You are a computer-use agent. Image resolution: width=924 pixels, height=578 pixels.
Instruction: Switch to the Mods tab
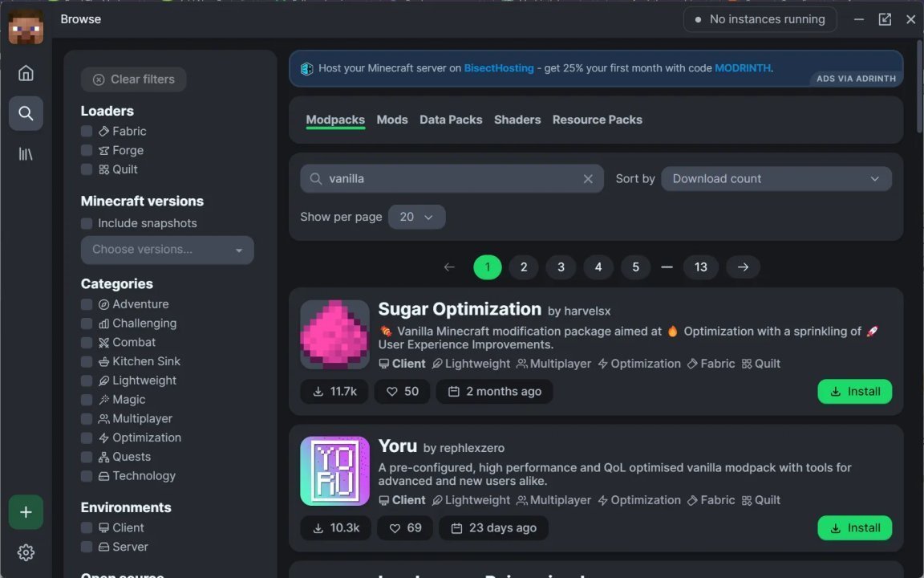pos(392,120)
